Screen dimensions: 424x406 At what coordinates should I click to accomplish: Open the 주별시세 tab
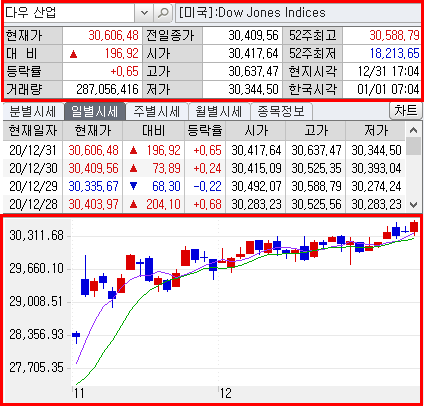pyautogui.click(x=157, y=112)
